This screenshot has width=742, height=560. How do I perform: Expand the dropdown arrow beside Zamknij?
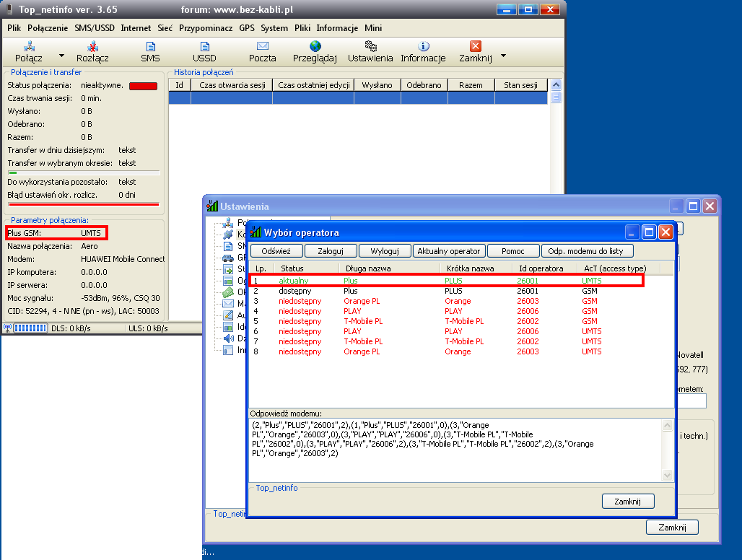point(503,56)
